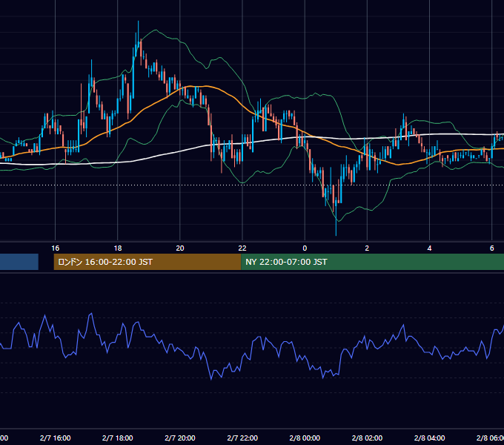Click the 2/8 04:00 label on indicator axis
Image resolution: width=504 pixels, height=445 pixels.
pos(429,438)
